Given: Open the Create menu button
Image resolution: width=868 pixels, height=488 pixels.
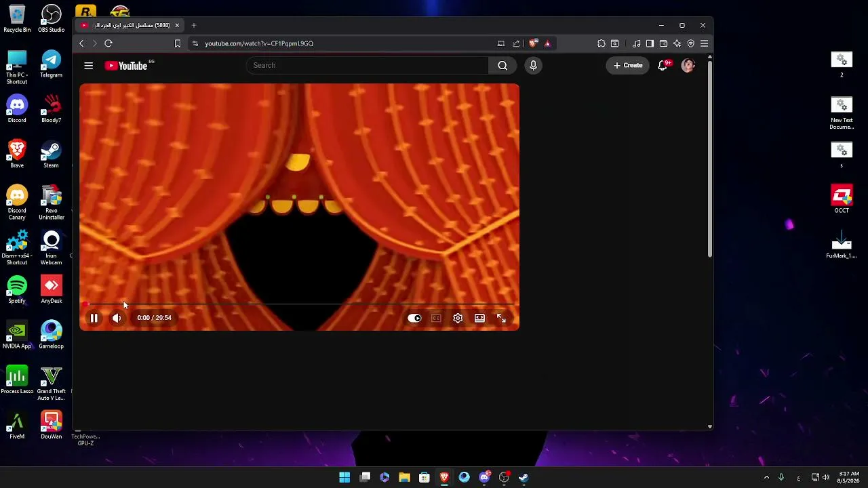Looking at the screenshot, I should coord(628,65).
